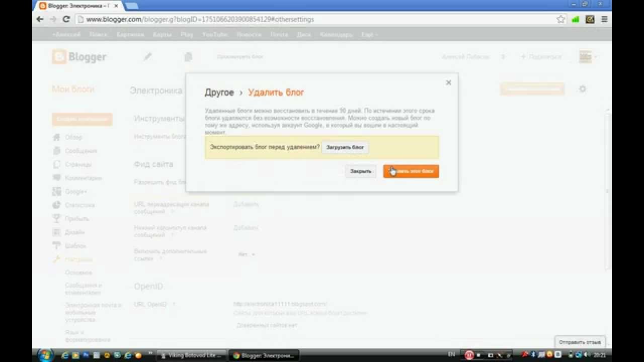Open a new browser tab
The height and width of the screenshot is (362, 644).
131,6
